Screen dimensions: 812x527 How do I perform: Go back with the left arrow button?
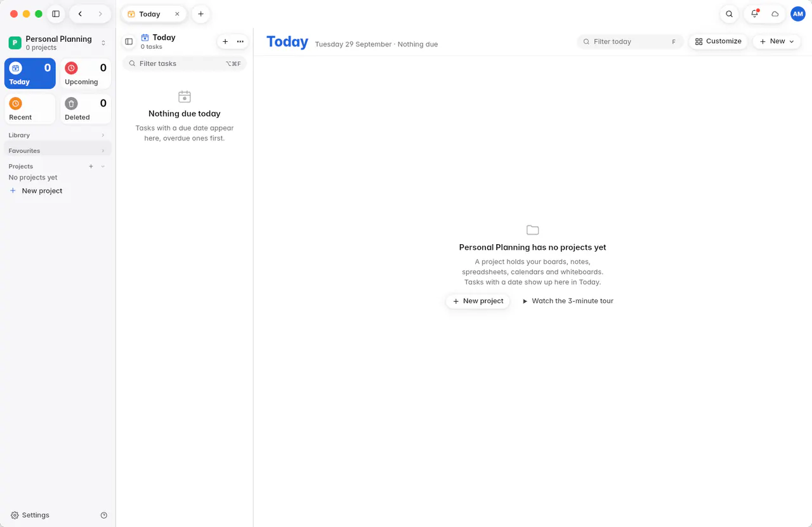[80, 14]
